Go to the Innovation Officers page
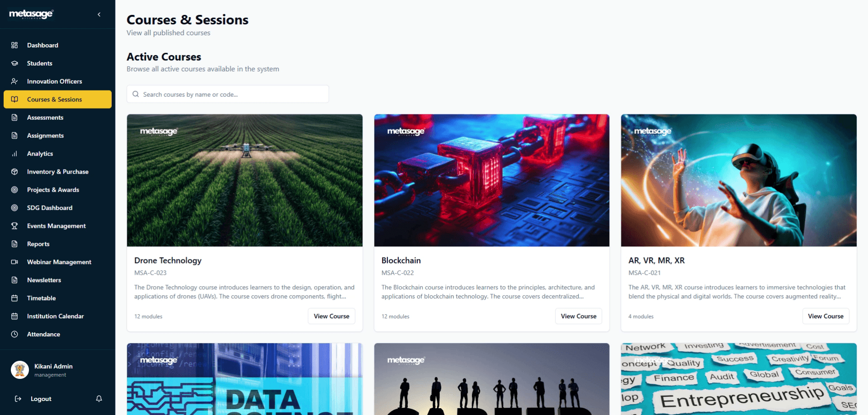 (57, 81)
